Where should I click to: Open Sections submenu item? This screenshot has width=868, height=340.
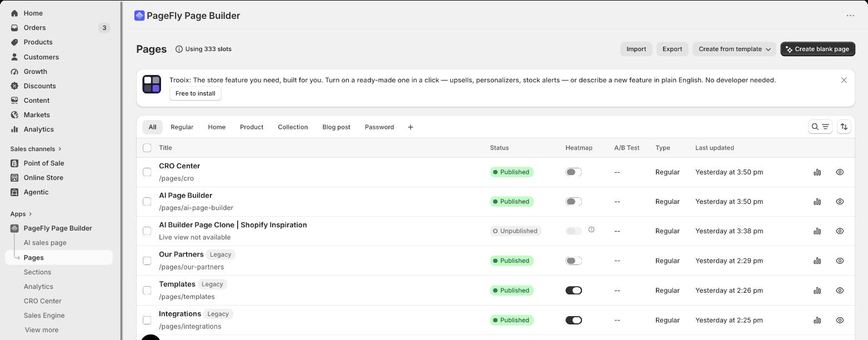point(37,272)
